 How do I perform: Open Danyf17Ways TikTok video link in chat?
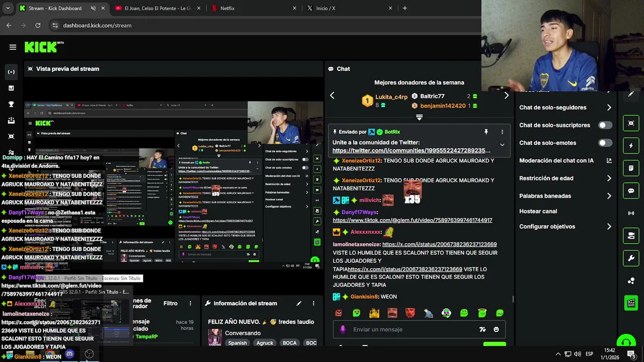point(412,220)
